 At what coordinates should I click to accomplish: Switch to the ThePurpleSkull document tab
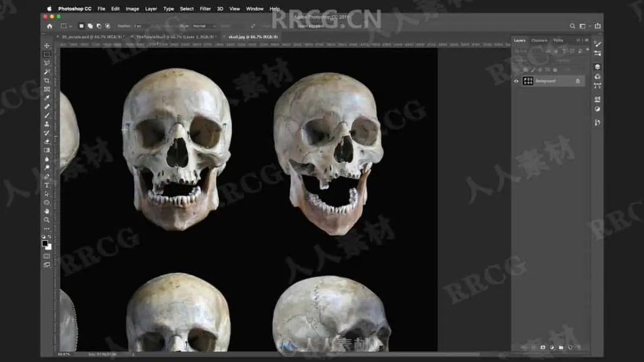(177, 36)
